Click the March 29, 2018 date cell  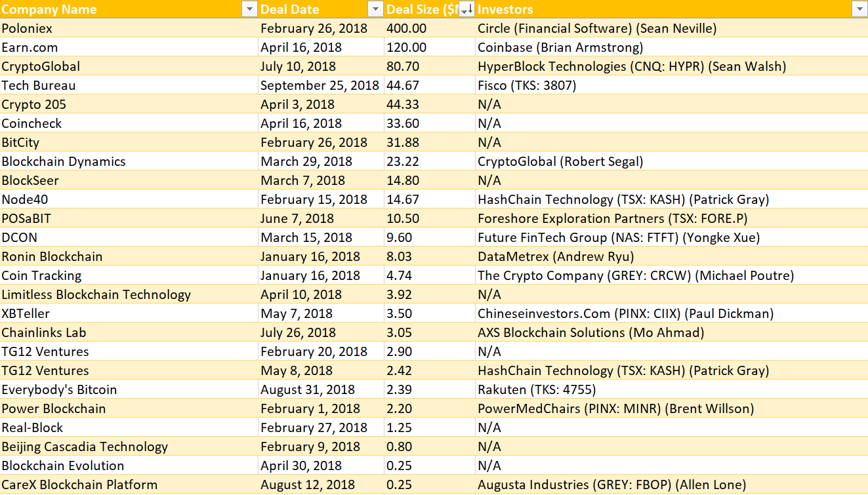tap(321, 161)
